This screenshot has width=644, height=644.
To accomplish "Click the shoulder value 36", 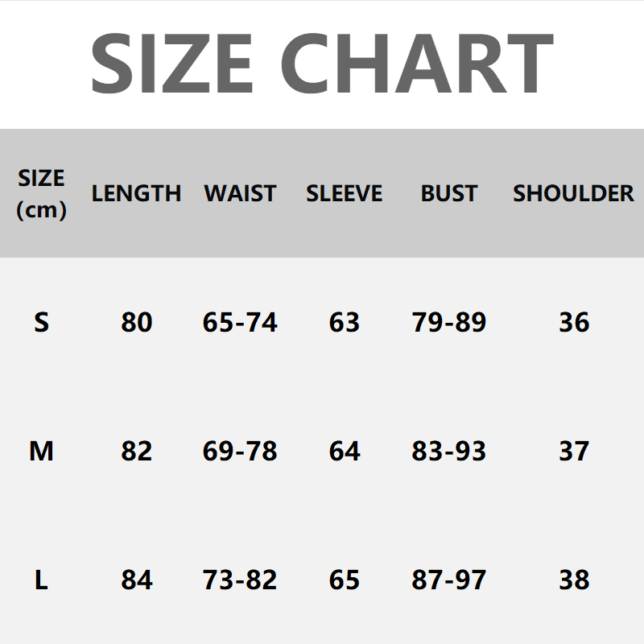I will point(573,322).
